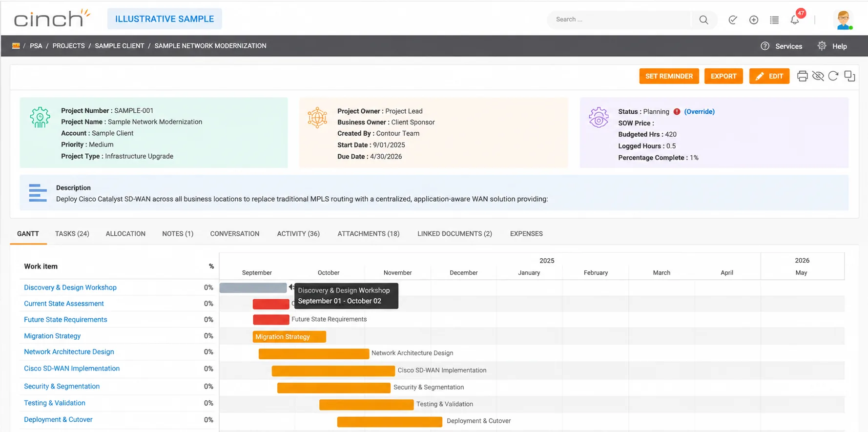
Task: Click the duplicate windows icon
Action: click(849, 76)
